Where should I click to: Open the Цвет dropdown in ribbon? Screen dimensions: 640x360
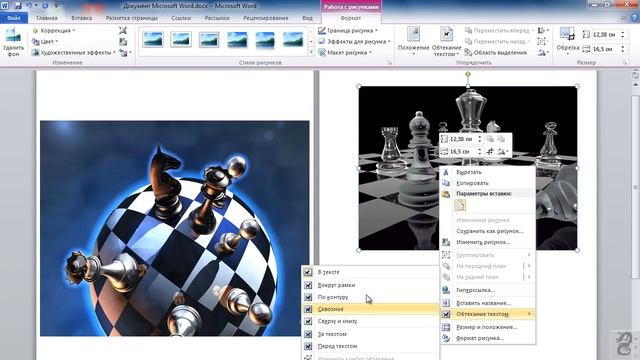coord(45,42)
